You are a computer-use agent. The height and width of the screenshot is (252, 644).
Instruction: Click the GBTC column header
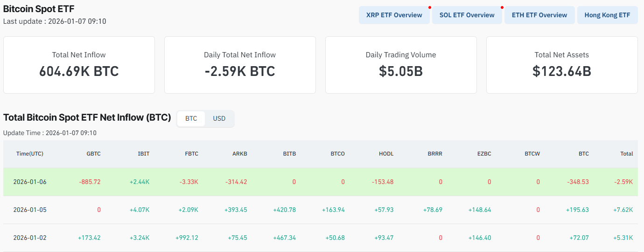click(93, 154)
